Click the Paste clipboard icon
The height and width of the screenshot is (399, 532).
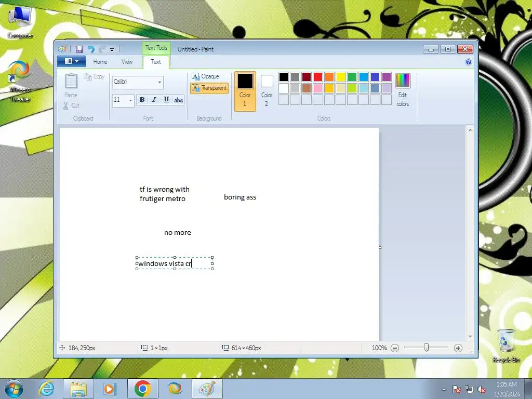pos(71,81)
